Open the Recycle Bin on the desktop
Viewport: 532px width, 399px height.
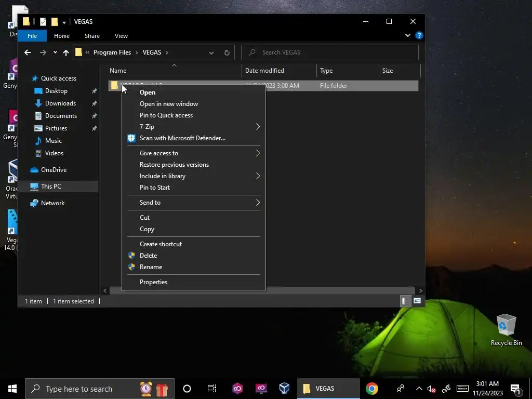pos(506,330)
